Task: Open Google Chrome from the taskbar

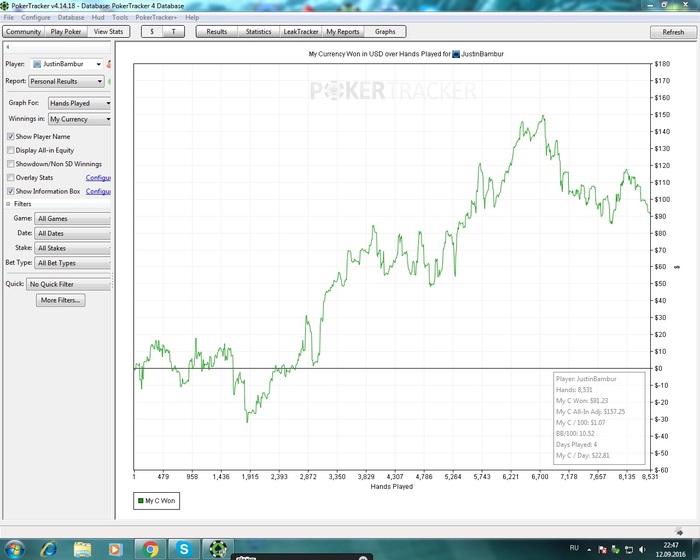Action: 150,549
